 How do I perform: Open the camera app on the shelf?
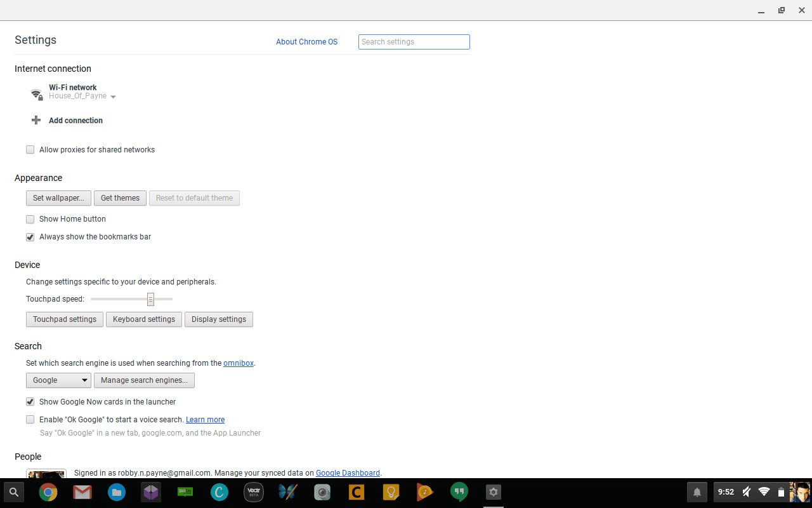click(x=322, y=492)
